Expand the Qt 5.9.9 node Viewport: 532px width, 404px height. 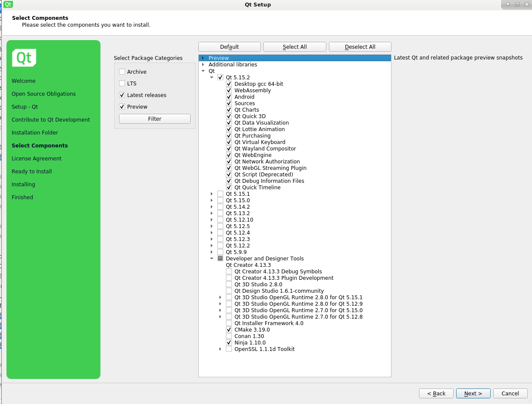[212, 252]
